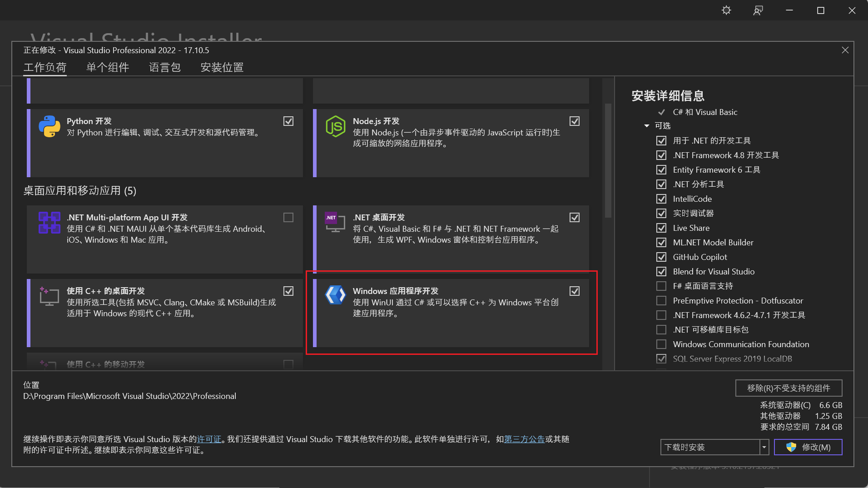Switch to the 语言包 (Language packs) tab
Screen dimensions: 868x488
point(165,68)
